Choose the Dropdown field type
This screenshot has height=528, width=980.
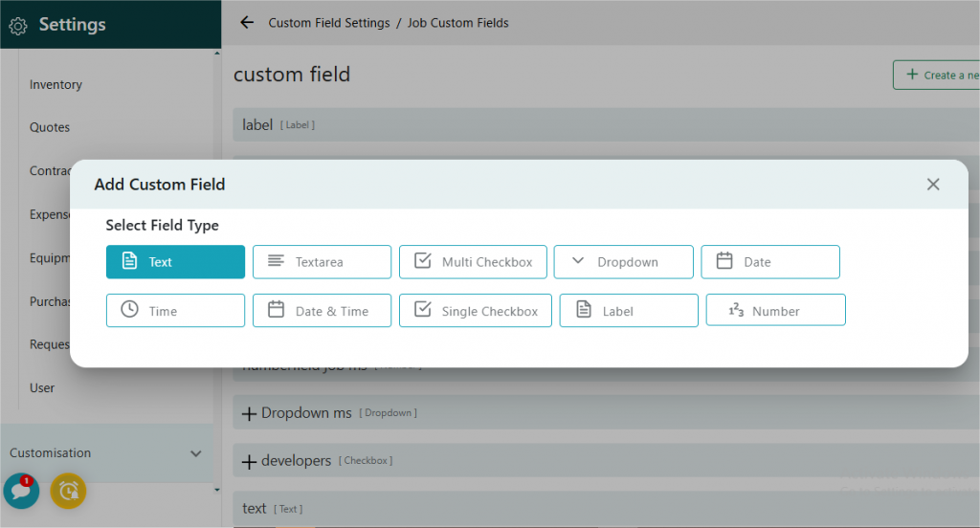623,262
